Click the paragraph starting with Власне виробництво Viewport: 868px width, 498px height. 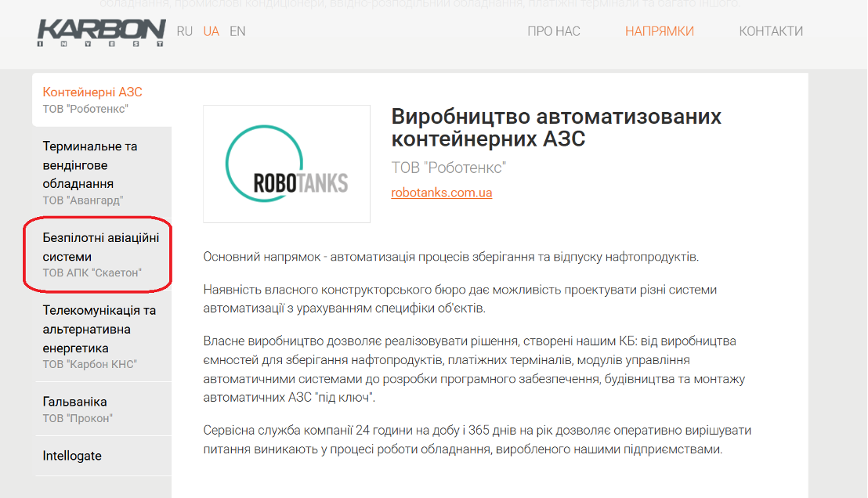(473, 370)
